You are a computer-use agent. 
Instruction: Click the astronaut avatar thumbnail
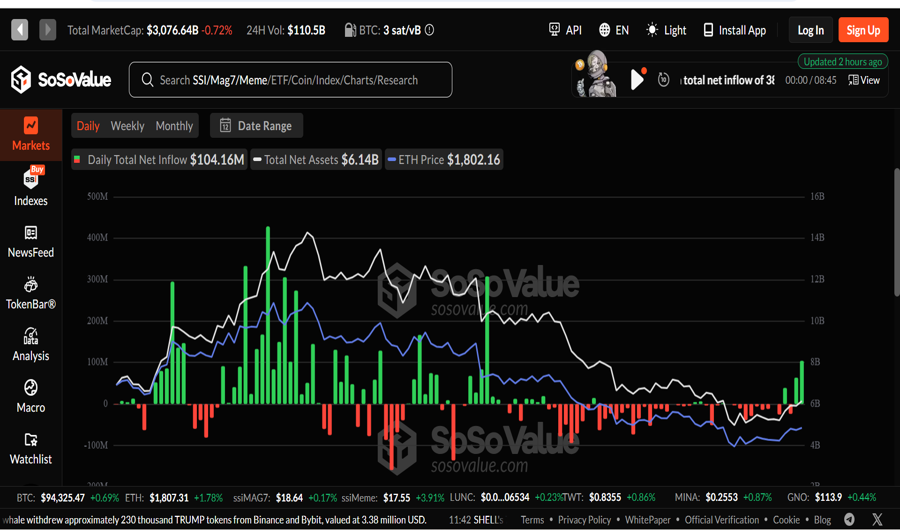pos(596,75)
